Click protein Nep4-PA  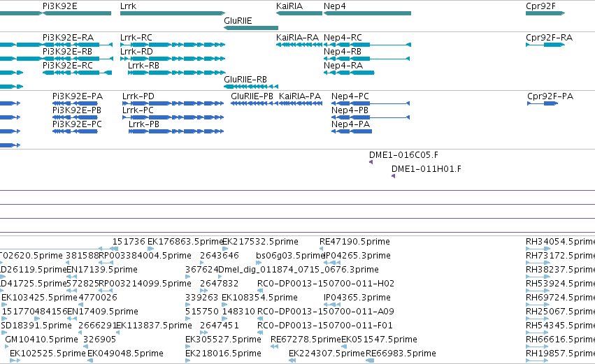(352, 131)
